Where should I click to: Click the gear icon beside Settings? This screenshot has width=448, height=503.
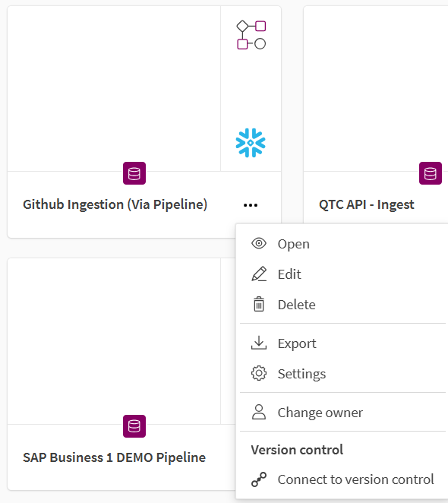click(x=259, y=373)
